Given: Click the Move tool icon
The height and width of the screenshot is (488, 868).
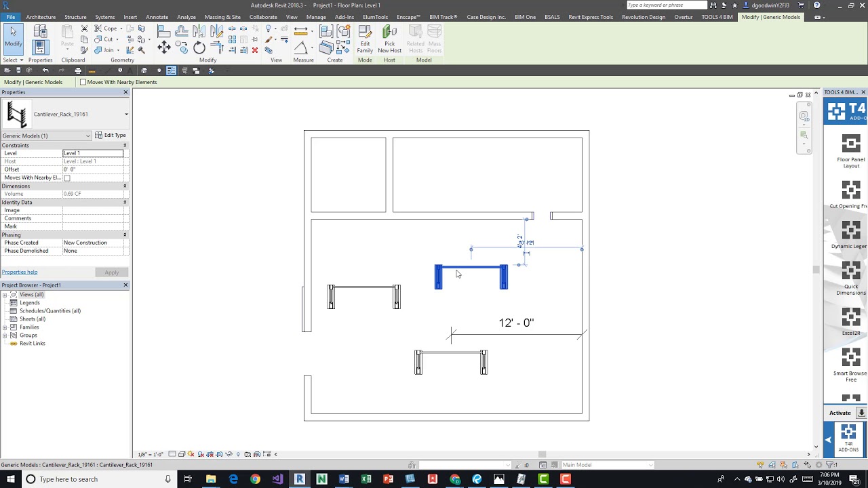Looking at the screenshot, I should point(163,47).
